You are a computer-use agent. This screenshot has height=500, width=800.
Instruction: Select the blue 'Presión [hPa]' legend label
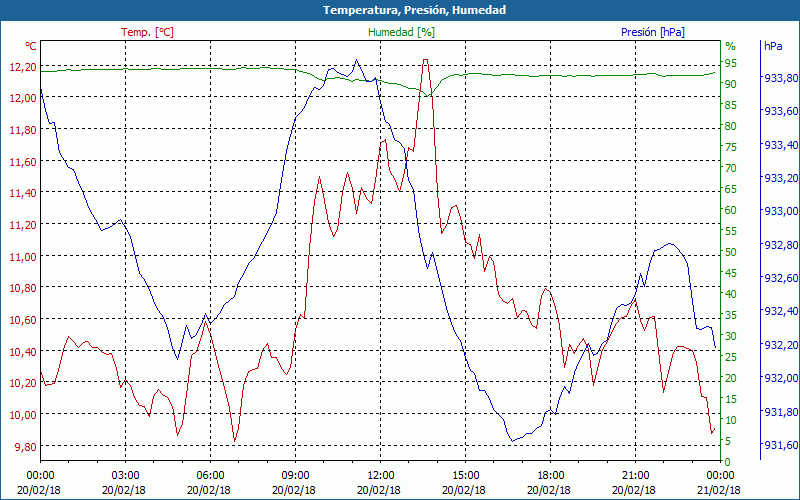click(x=653, y=32)
